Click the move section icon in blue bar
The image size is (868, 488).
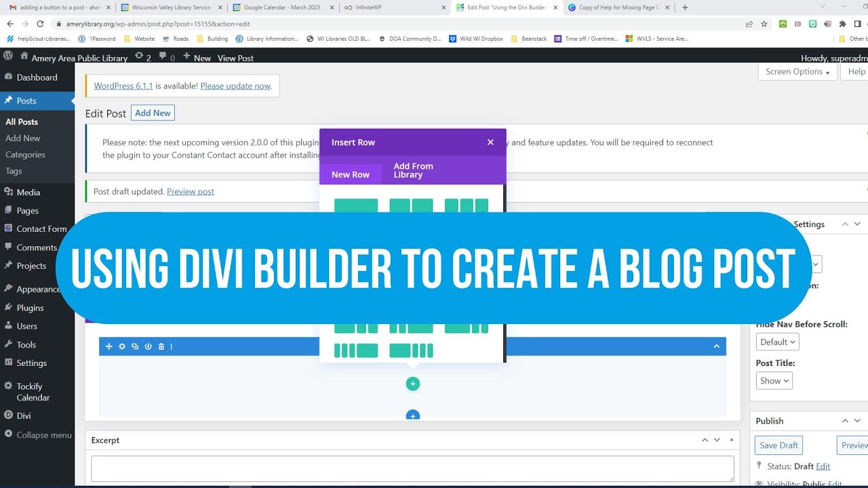point(108,346)
